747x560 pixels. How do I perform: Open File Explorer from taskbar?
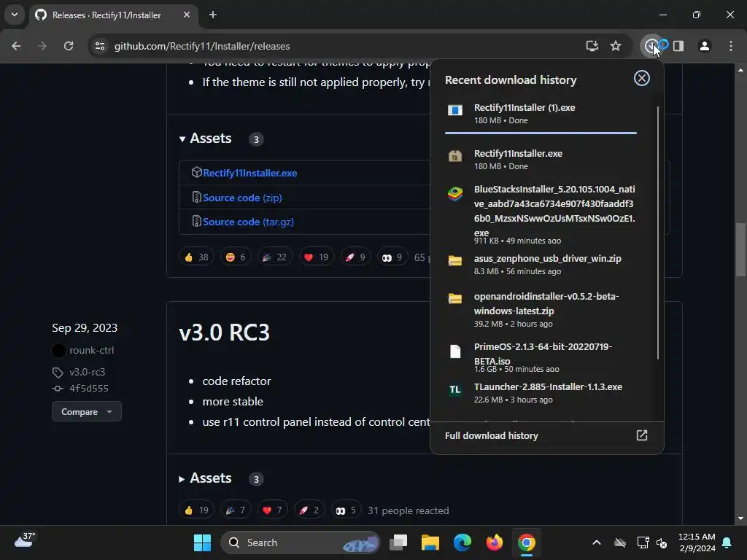coord(430,542)
